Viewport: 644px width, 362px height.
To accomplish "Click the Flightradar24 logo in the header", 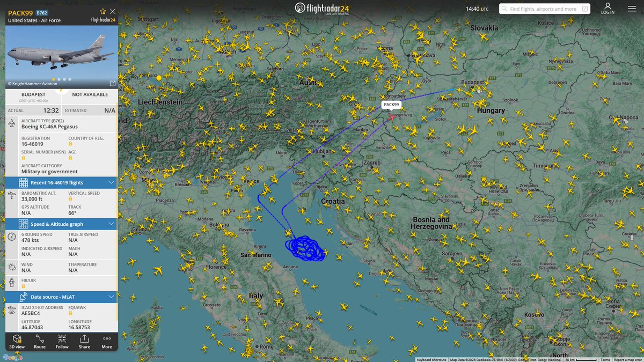I will coord(322,9).
